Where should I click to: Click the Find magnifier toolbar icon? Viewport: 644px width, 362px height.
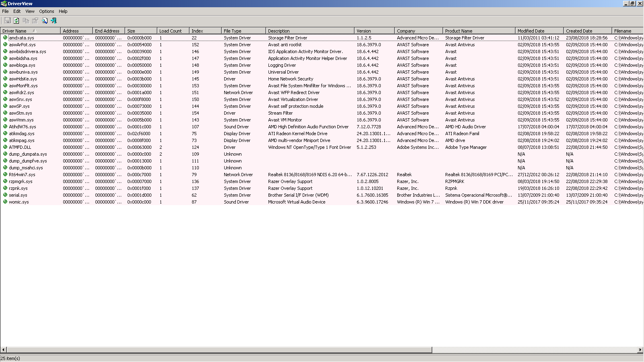tap(45, 21)
